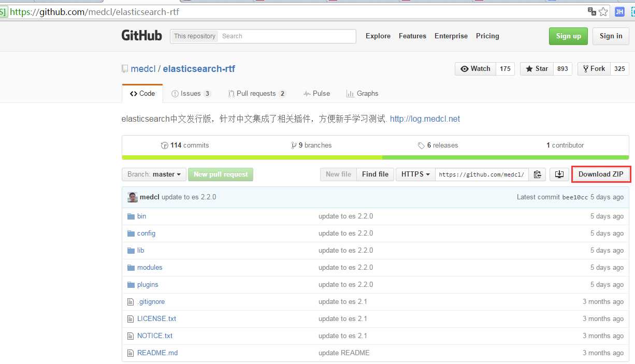Open the modules folder
This screenshot has height=364, width=635.
150,267
